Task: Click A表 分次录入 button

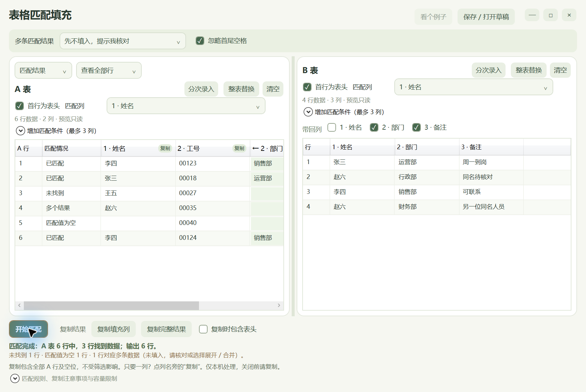Action: coord(201,89)
